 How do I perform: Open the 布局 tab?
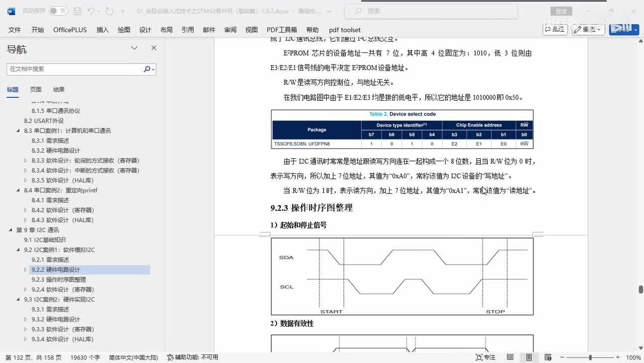(x=166, y=30)
